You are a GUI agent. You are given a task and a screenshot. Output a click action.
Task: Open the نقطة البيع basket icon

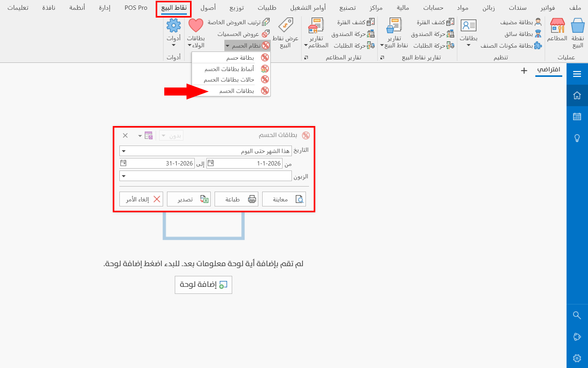pyautogui.click(x=577, y=33)
